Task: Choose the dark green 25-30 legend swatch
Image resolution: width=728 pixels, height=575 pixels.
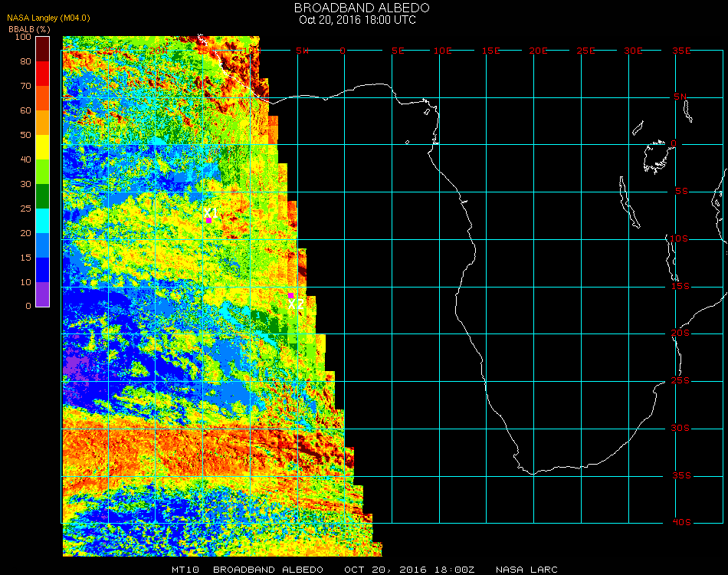Action: point(43,196)
